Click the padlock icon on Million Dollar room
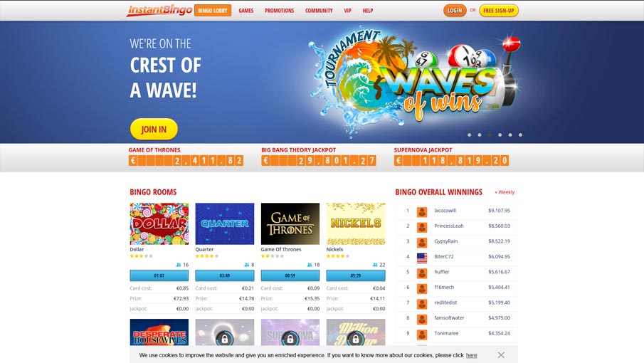644x363 pixels. pyautogui.click(x=356, y=340)
